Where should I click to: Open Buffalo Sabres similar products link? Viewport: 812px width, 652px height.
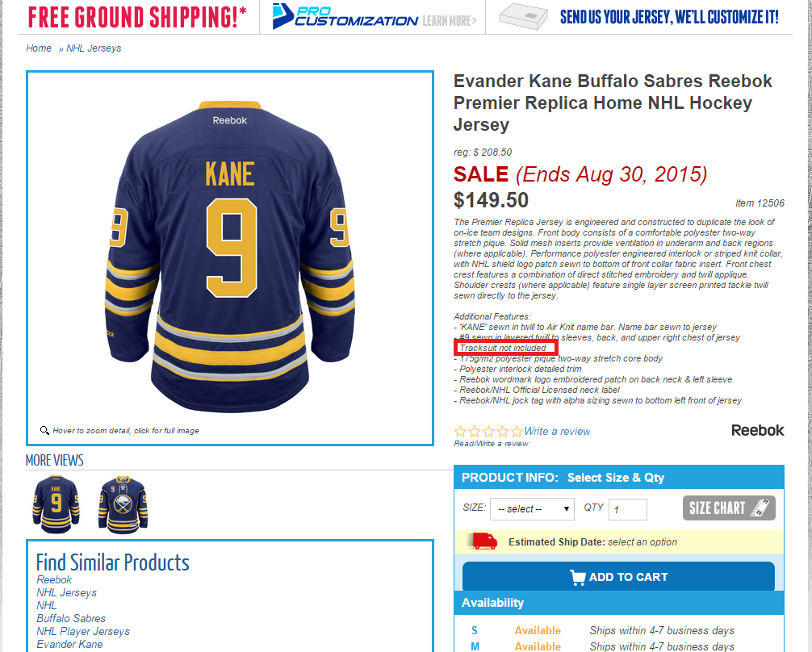(x=71, y=618)
